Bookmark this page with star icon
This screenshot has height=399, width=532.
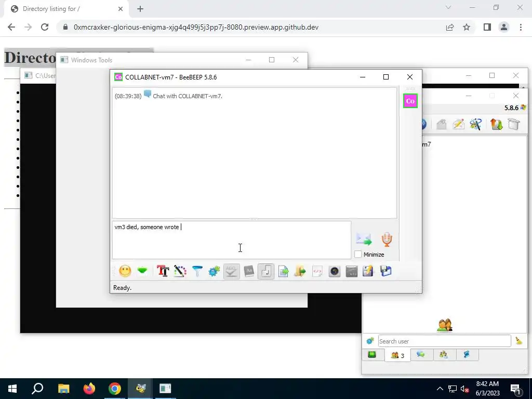[467, 27]
